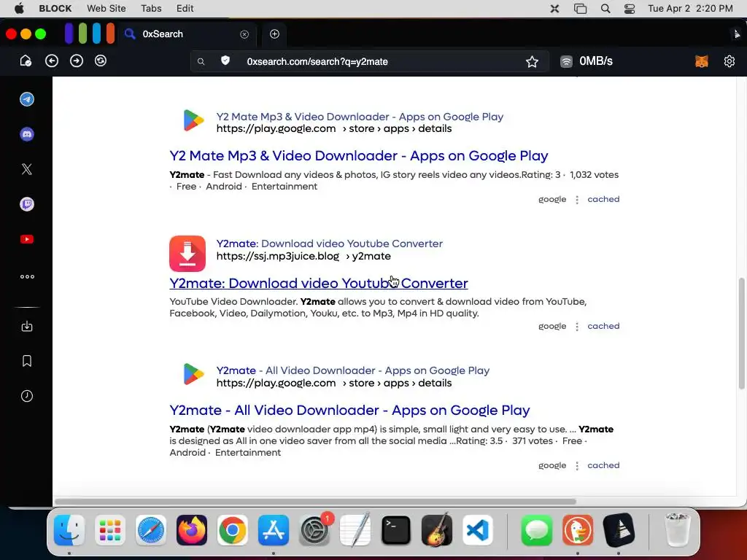
Task: Open the Tabs menu
Action: 151,8
